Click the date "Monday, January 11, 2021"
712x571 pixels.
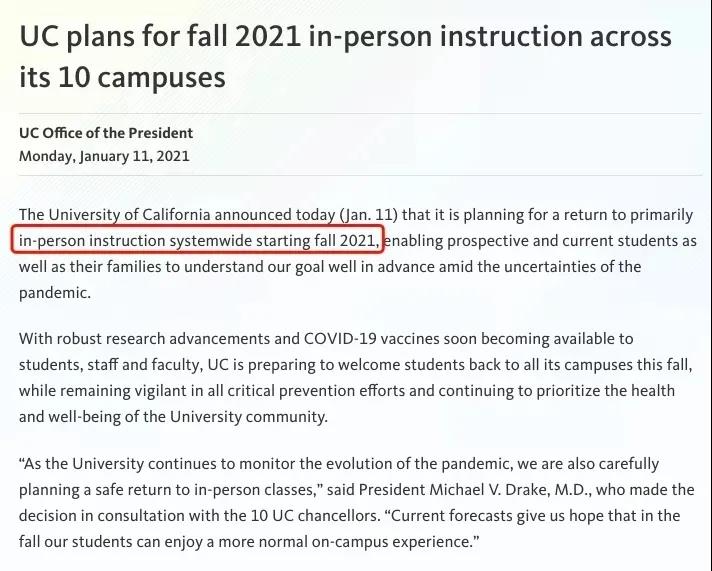pos(104,156)
